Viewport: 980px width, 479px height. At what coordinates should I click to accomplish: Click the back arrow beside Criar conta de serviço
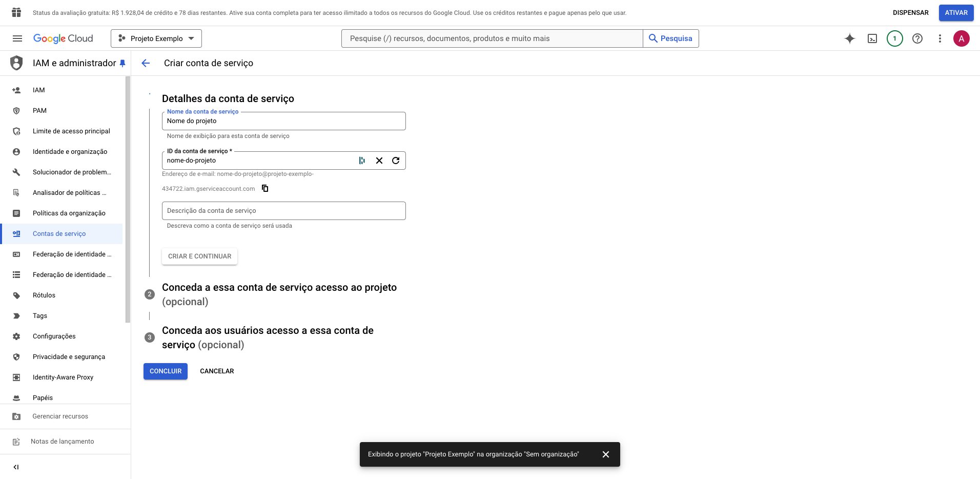tap(146, 63)
